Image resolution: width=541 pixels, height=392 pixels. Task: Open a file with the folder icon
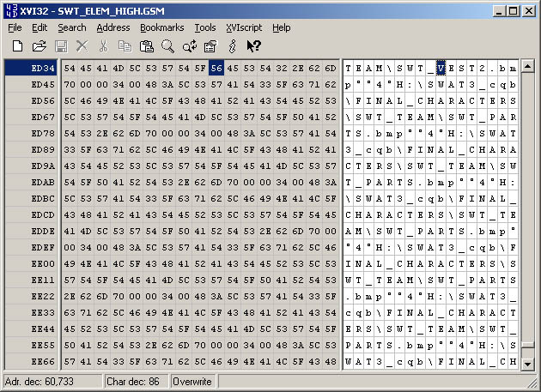[39, 45]
